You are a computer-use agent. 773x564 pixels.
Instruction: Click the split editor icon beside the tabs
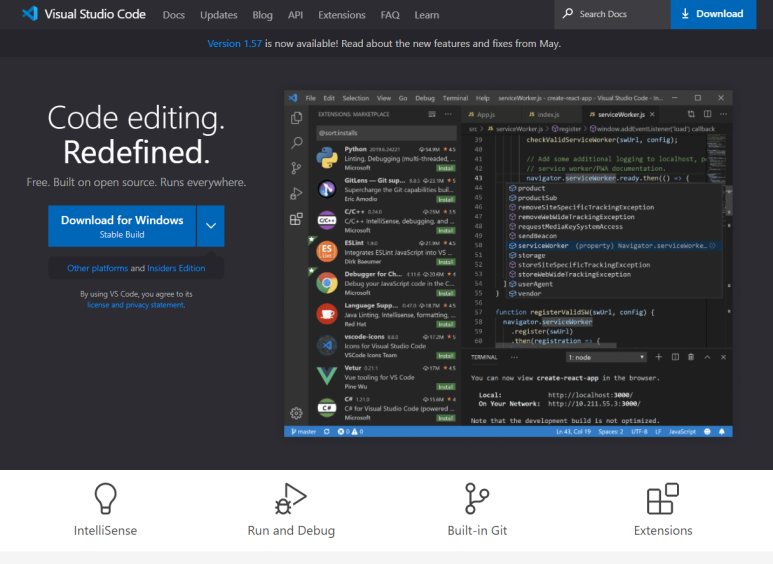point(707,114)
